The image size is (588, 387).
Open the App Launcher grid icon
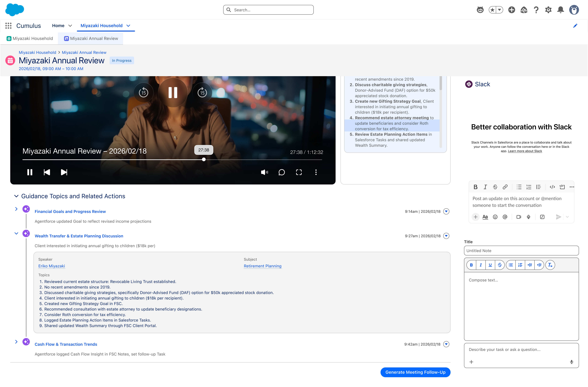(8, 26)
